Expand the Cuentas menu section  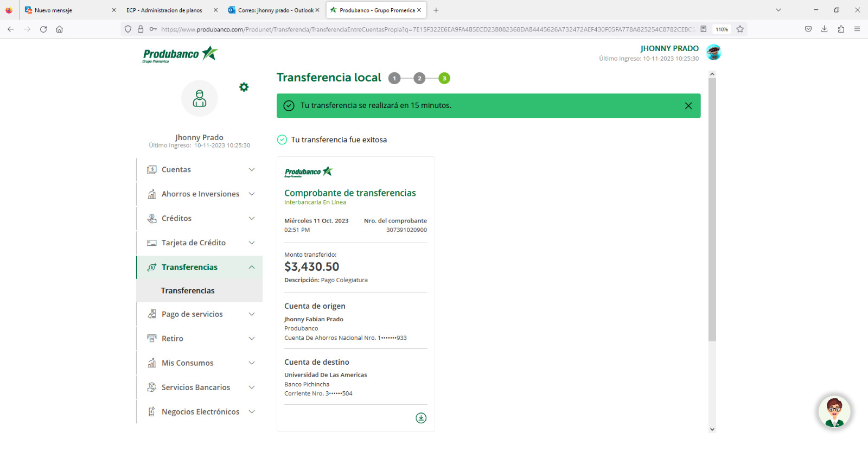[x=200, y=169]
